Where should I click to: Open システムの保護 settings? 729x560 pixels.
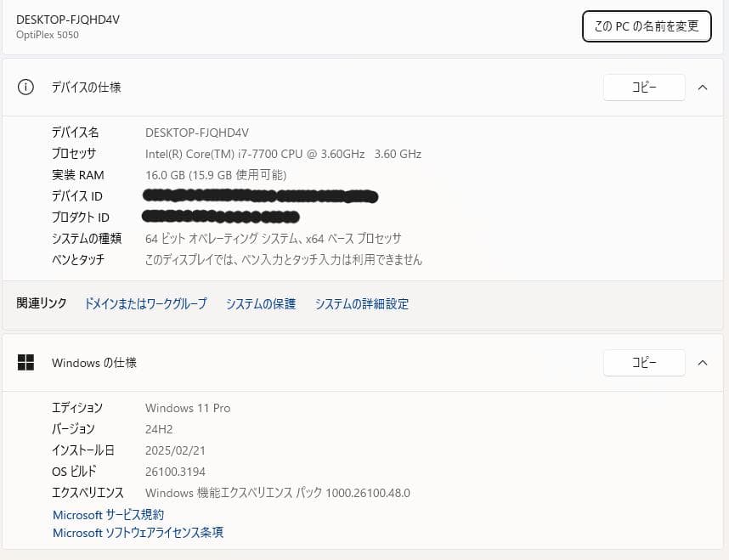click(260, 303)
